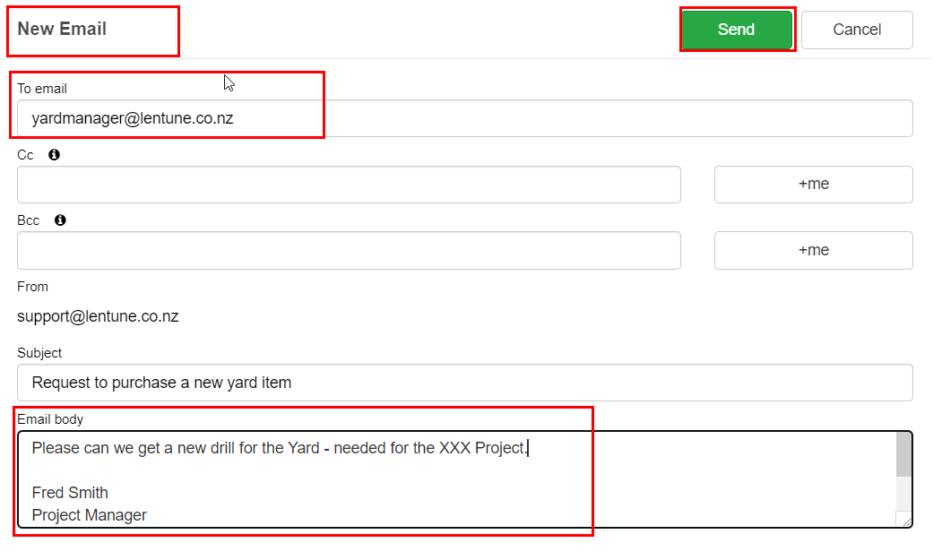Click the Email body resize handle

pyautogui.click(x=905, y=521)
